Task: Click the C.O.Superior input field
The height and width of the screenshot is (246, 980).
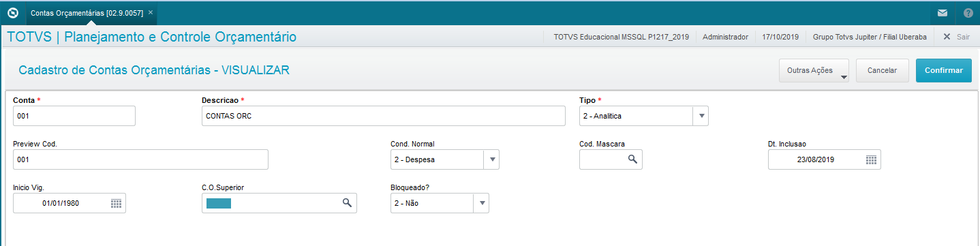Action: [x=279, y=203]
